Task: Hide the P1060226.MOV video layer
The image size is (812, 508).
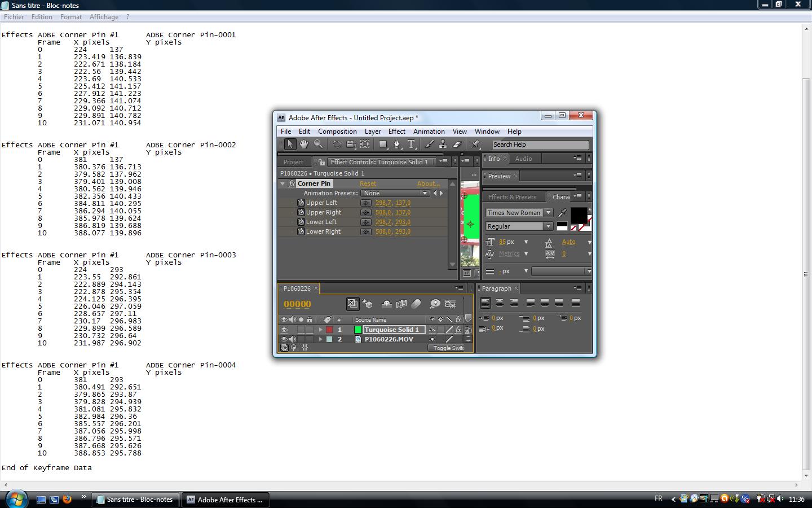Action: tap(284, 340)
